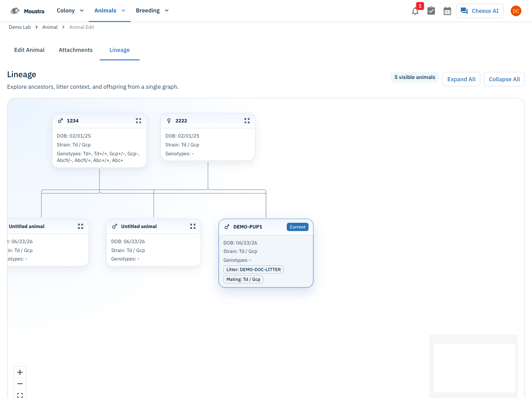The image size is (532, 398).
Task: Click the Animal Edit breadcrumb text
Action: point(82,27)
